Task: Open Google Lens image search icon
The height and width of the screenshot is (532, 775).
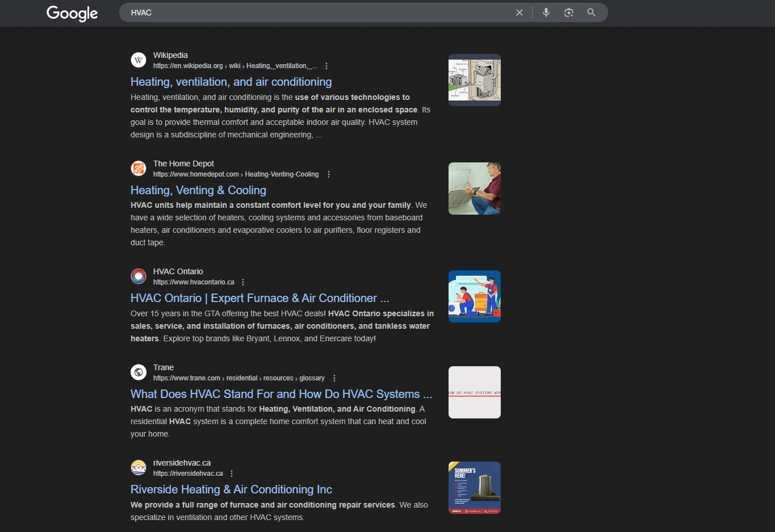Action: [x=568, y=12]
